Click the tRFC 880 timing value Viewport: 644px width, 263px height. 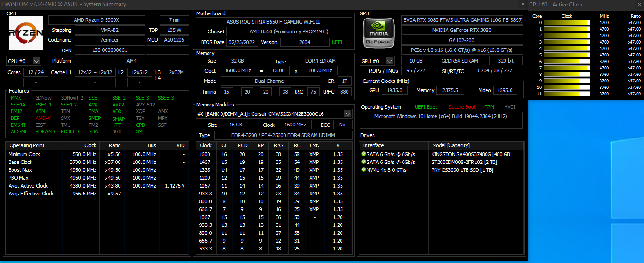click(x=344, y=92)
